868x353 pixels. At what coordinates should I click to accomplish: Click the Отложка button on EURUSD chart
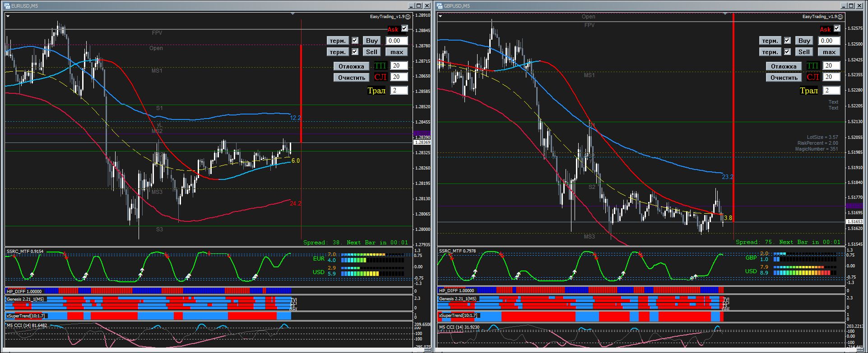[x=351, y=66]
